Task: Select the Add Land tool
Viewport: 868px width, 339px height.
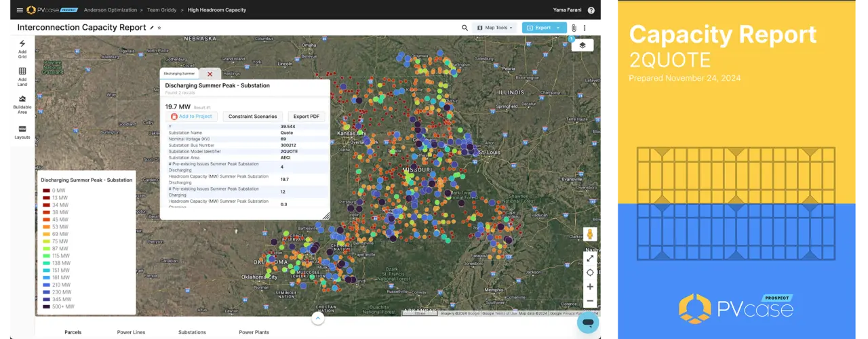Action: tap(22, 76)
